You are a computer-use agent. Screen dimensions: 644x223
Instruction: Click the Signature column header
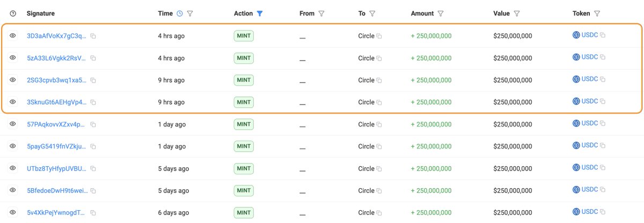(41, 13)
